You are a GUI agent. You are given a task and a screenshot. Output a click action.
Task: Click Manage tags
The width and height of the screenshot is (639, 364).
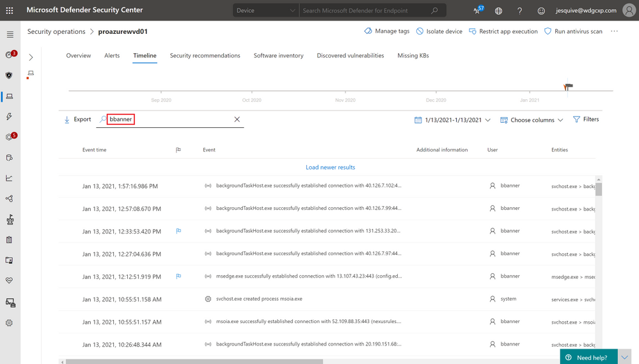point(387,31)
